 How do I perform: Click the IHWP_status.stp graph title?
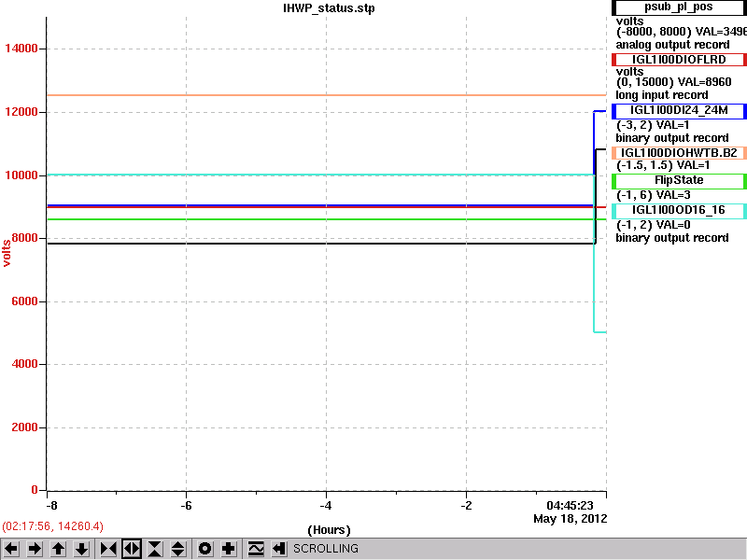(329, 8)
